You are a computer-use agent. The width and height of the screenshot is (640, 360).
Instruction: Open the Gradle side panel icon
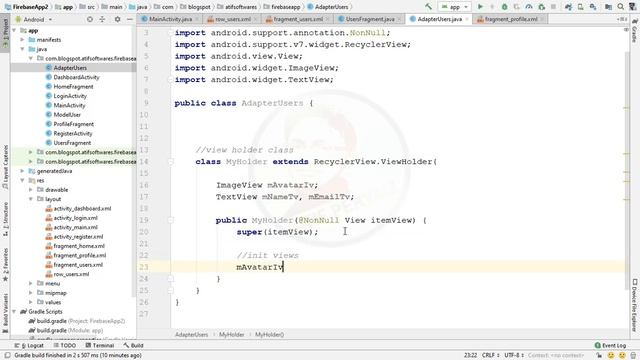635,29
